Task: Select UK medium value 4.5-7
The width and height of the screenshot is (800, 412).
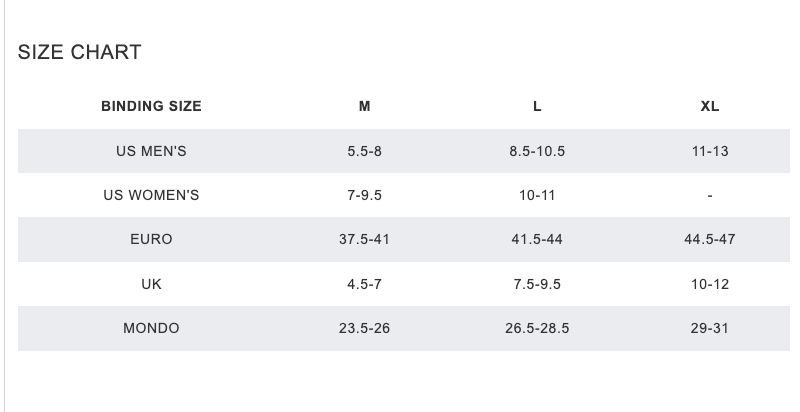Action: pyautogui.click(x=365, y=284)
